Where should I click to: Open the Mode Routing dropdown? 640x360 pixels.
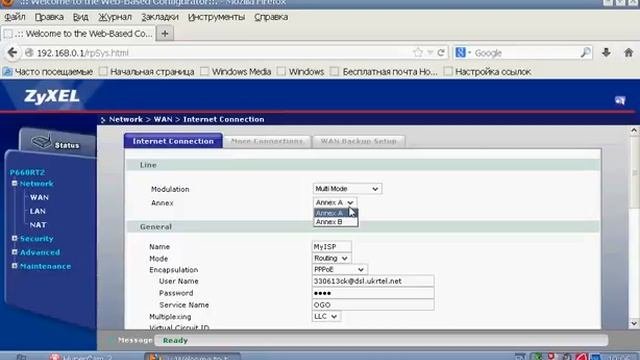(331, 258)
